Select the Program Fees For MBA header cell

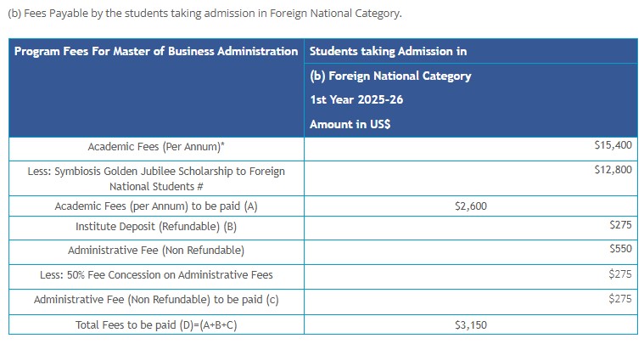(156, 51)
